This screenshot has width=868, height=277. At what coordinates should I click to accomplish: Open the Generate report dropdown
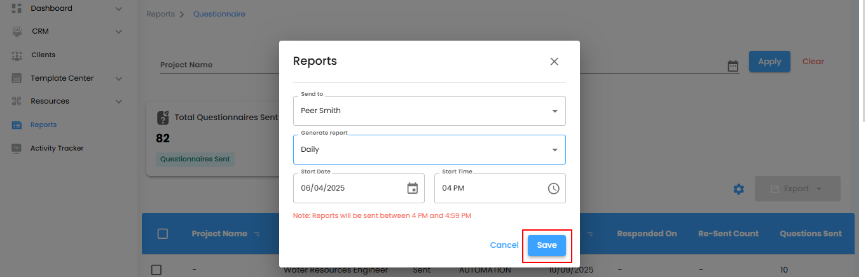coord(429,150)
